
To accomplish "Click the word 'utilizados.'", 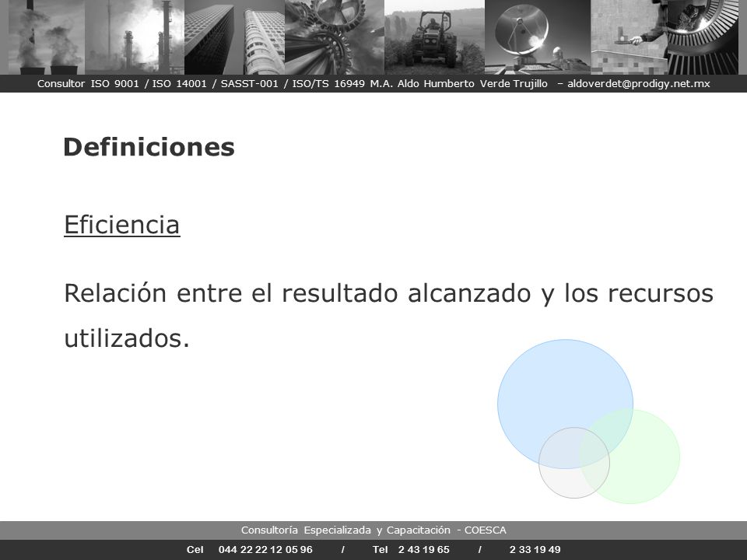I will tap(127, 338).
